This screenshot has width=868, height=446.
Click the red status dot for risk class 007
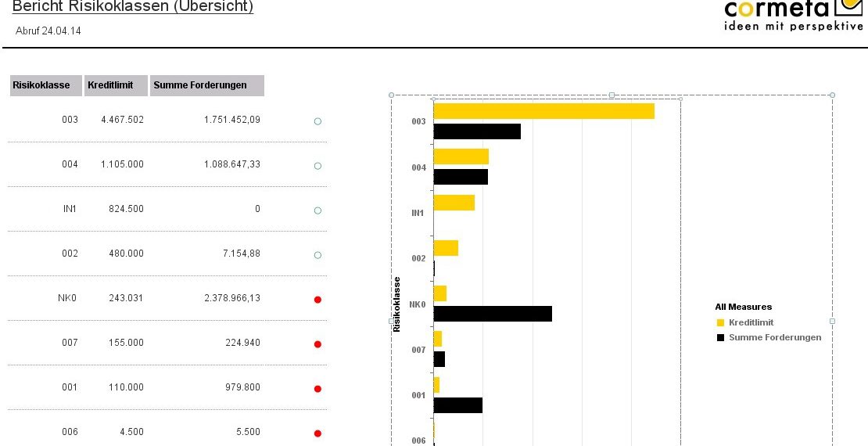(317, 344)
